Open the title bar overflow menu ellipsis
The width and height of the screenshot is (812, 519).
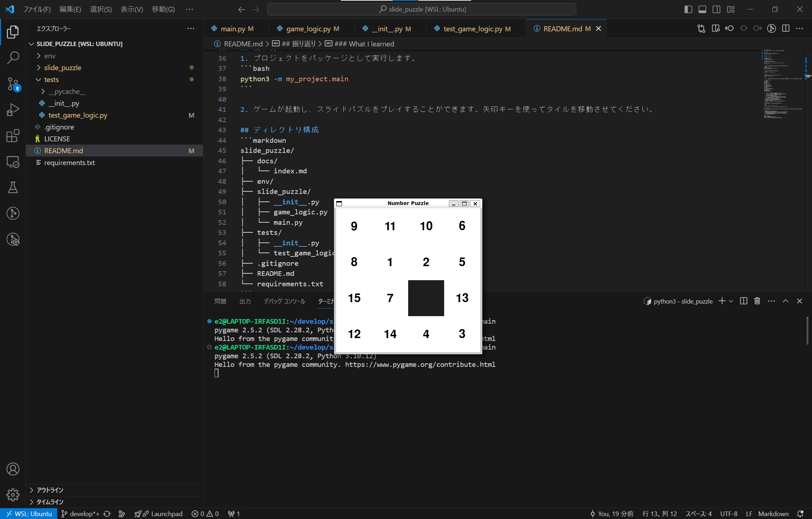(x=189, y=9)
